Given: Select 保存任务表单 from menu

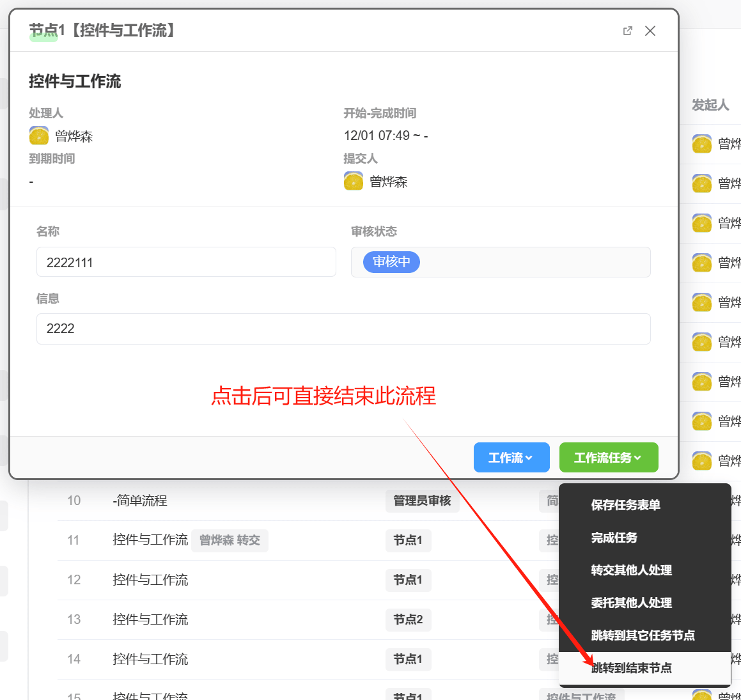Looking at the screenshot, I should pos(625,505).
